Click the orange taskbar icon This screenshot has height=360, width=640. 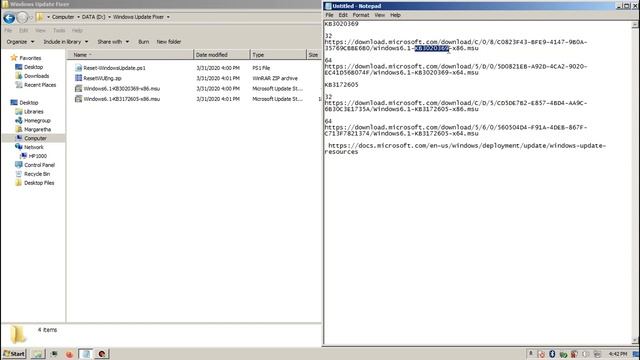69,354
